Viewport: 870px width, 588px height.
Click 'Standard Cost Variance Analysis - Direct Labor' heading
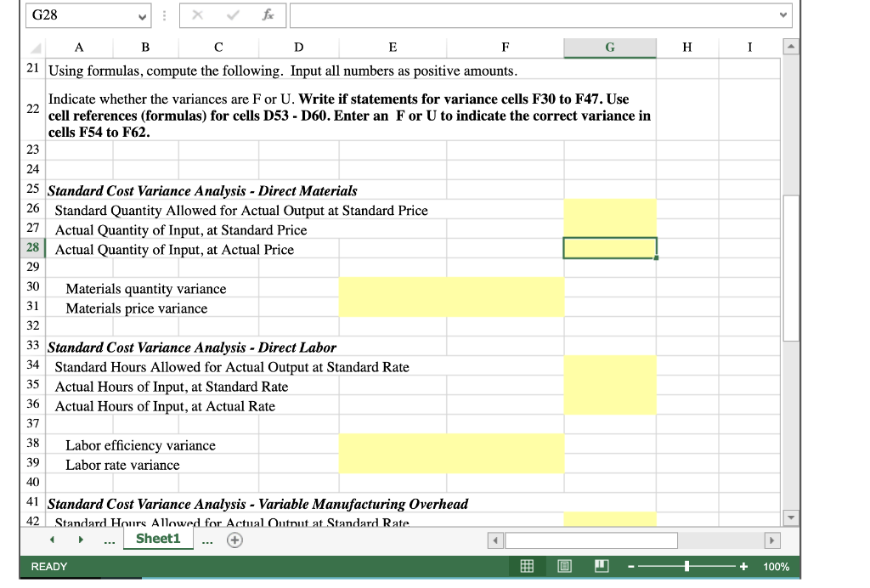pyautogui.click(x=191, y=348)
